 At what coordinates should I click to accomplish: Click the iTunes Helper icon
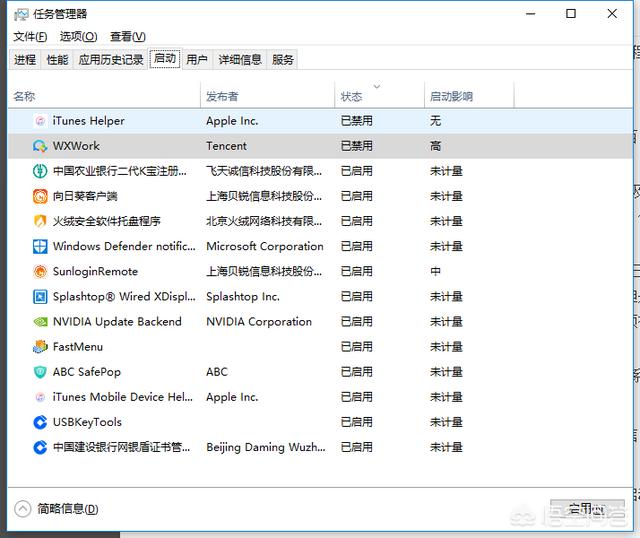40,121
